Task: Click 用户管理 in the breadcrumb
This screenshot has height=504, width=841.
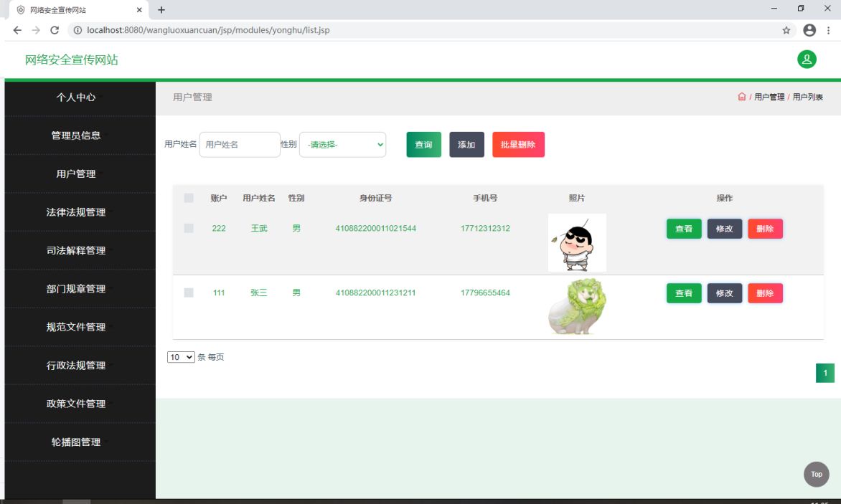Action: (769, 97)
